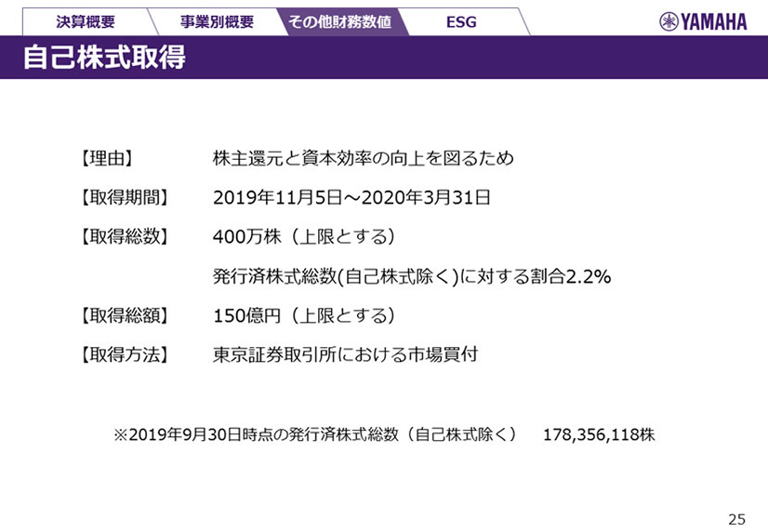Select the 2019年11月5日 acquisition period text
Screen dimensions: 768x532
(351, 197)
